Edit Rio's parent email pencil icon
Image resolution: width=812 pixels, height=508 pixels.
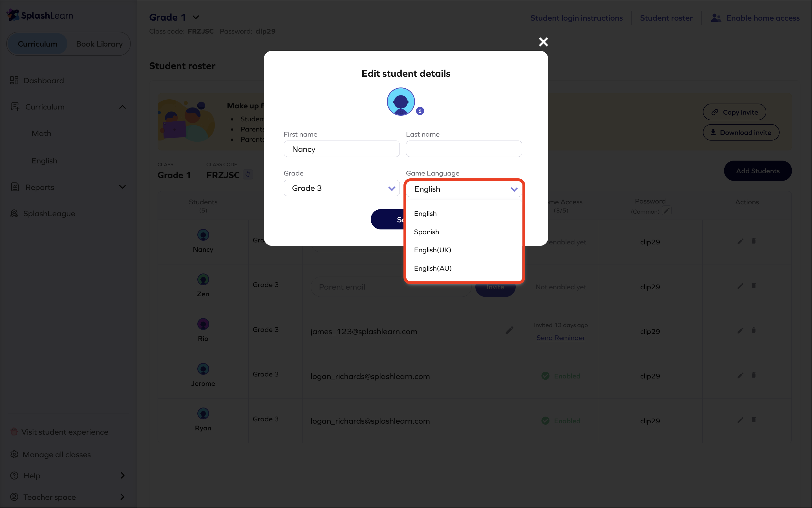pos(509,330)
